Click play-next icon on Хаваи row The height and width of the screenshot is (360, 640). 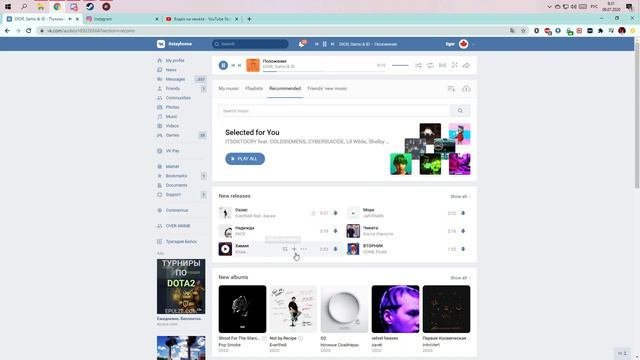pos(285,249)
